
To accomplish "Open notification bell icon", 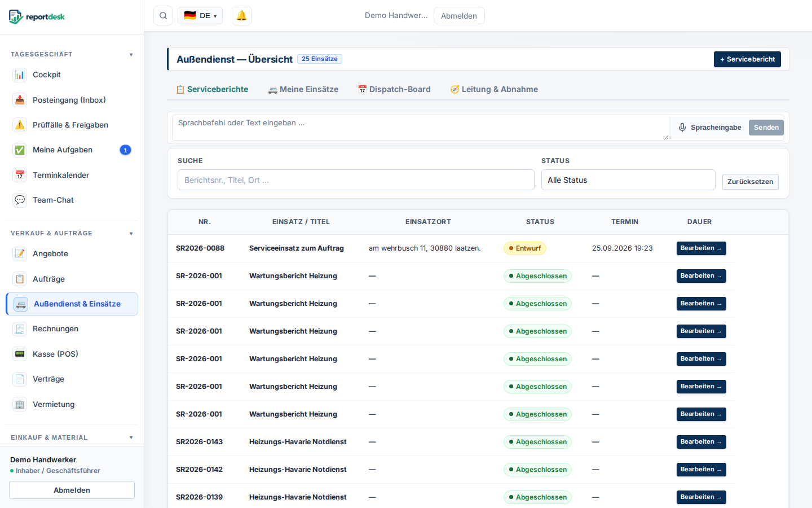I will click(x=241, y=16).
